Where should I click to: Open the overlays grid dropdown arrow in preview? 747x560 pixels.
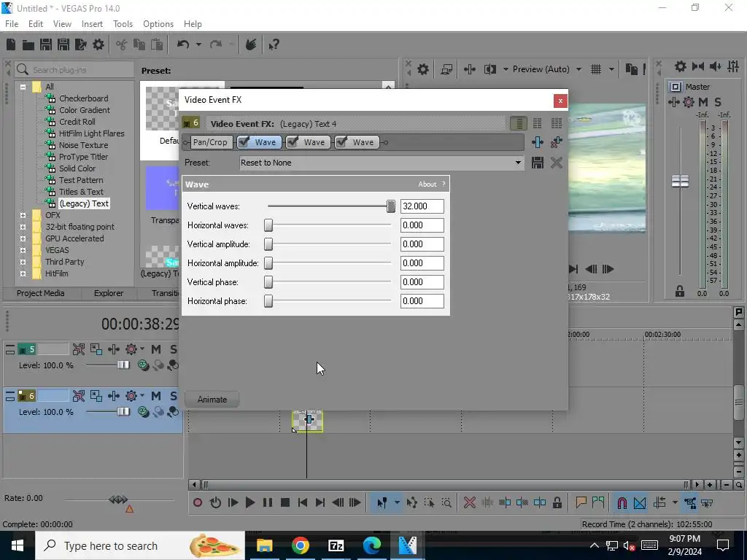(612, 69)
